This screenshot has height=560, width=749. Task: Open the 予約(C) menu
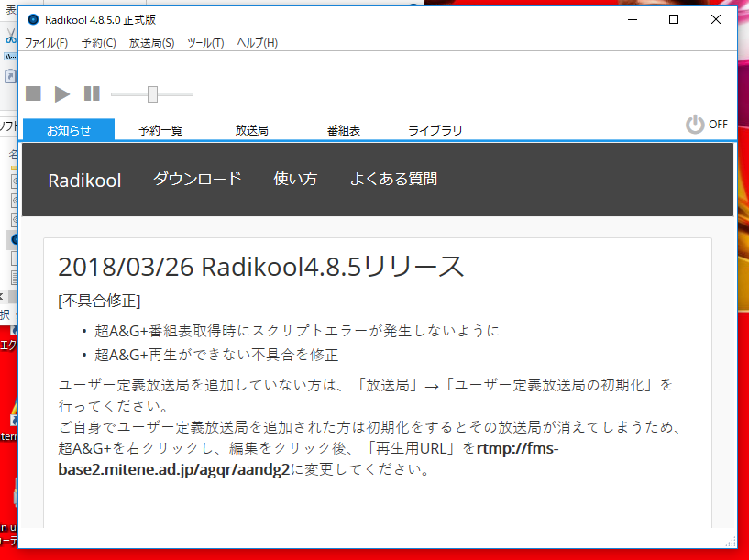point(98,43)
